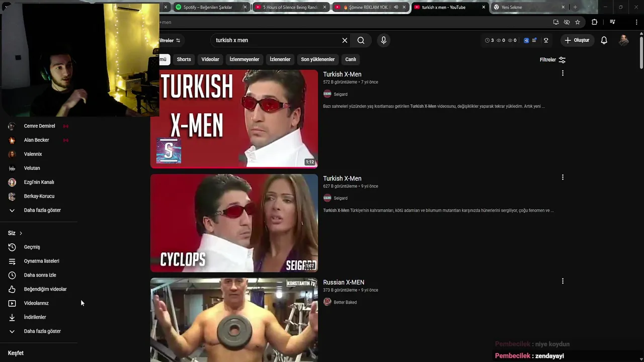Open Seigard channel under first video
Viewport: 644px width, 362px height.
click(x=341, y=94)
